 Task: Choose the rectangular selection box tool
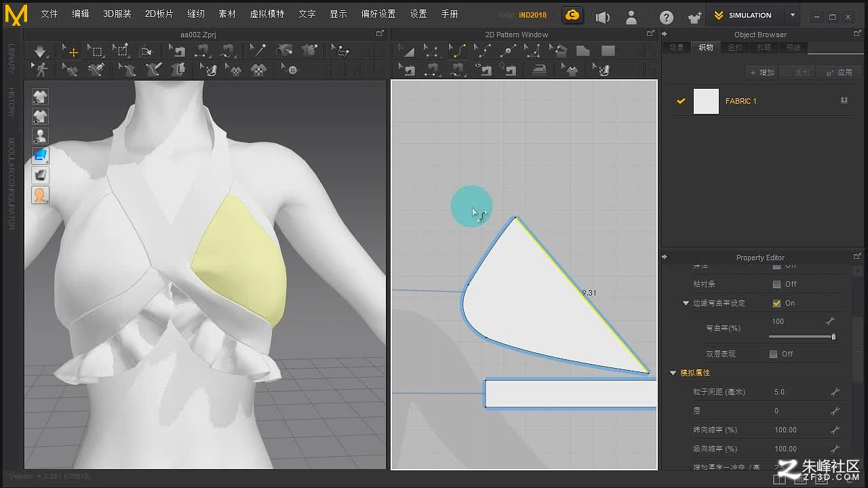click(96, 51)
